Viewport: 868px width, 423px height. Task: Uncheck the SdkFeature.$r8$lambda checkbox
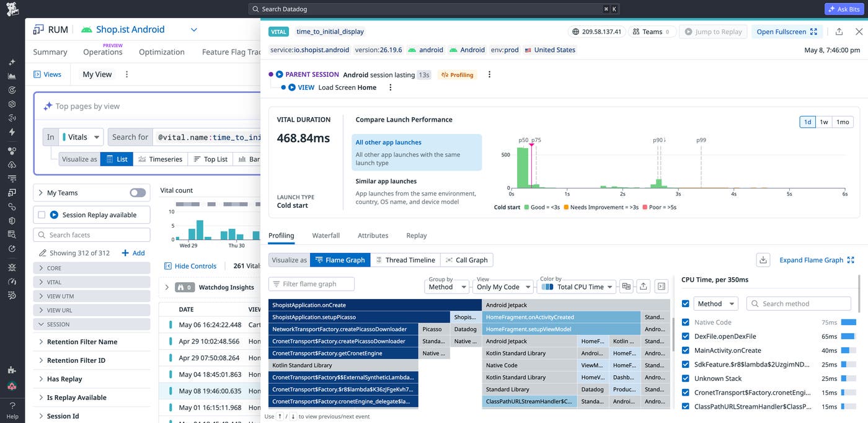tap(685, 365)
